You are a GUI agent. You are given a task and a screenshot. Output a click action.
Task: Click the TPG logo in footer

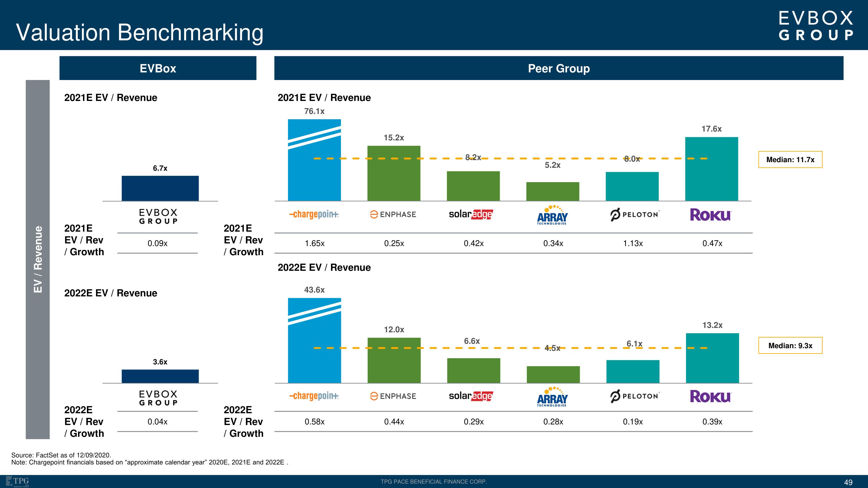coord(18,482)
